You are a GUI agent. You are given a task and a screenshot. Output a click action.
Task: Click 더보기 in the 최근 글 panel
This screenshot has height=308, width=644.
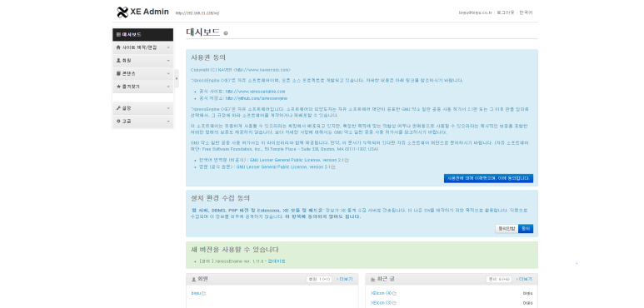(x=524, y=280)
